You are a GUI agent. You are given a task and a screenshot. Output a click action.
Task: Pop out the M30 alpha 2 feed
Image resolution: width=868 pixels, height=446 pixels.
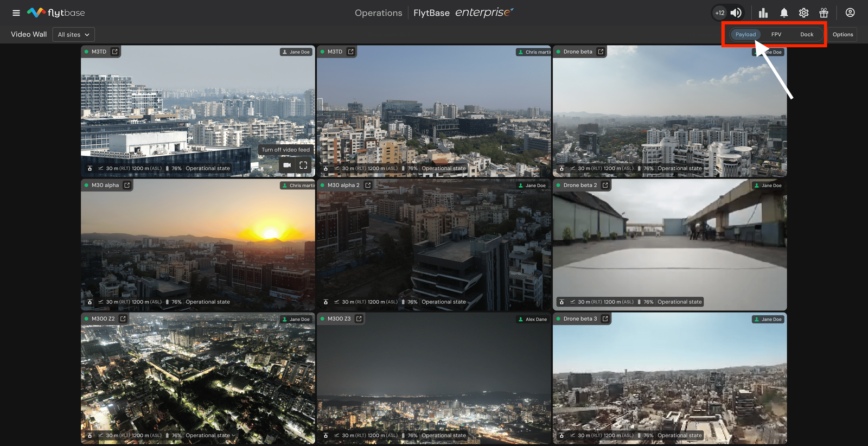pyautogui.click(x=368, y=185)
